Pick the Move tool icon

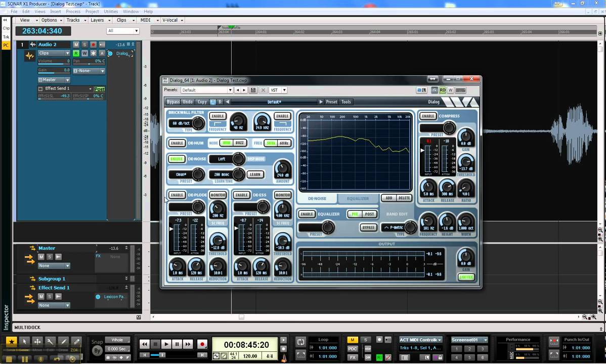pos(37,342)
